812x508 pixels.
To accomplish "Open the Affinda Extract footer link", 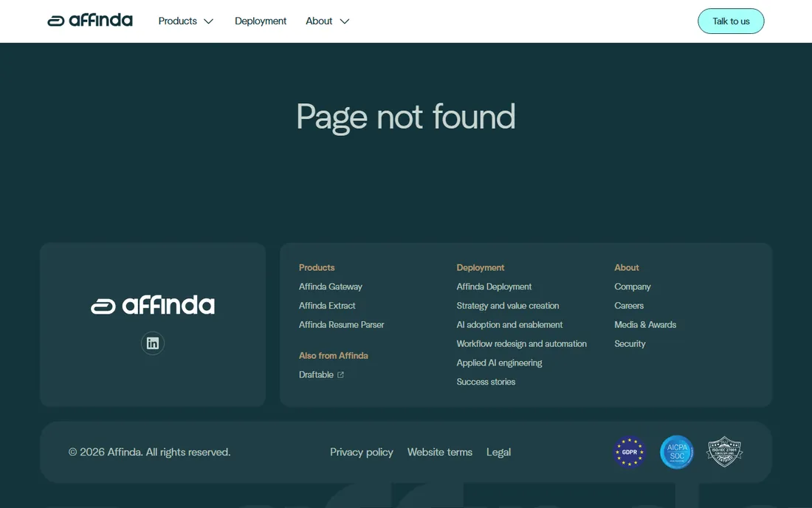I will pos(327,306).
